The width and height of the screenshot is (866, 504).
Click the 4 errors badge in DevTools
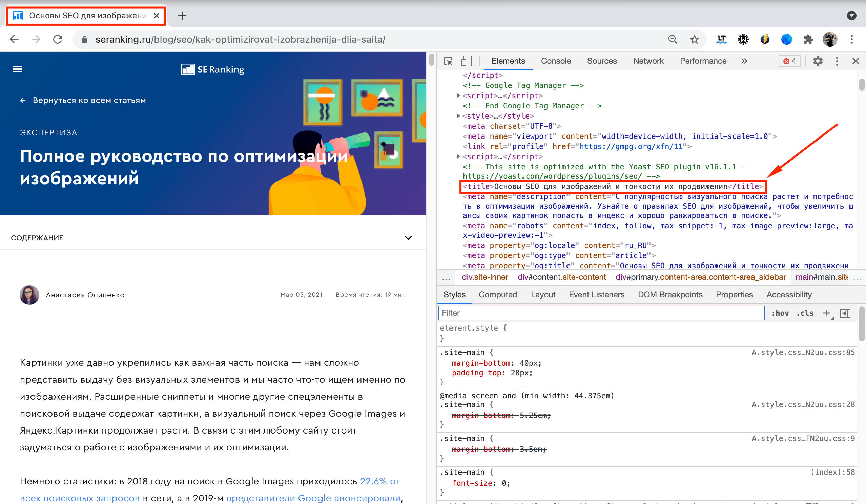[x=789, y=61]
